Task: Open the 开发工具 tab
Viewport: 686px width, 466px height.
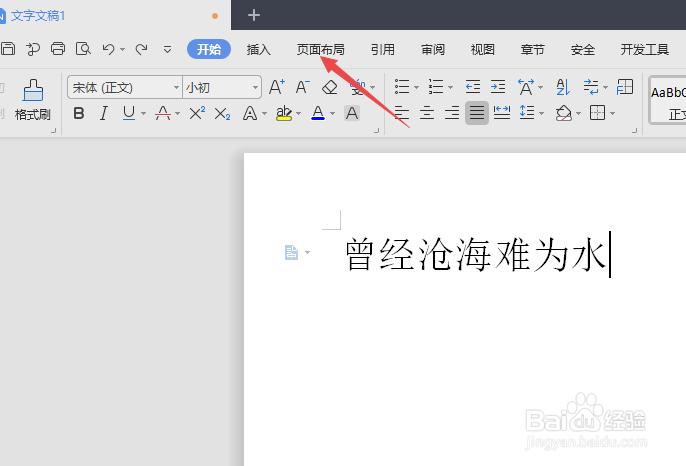Action: point(644,49)
